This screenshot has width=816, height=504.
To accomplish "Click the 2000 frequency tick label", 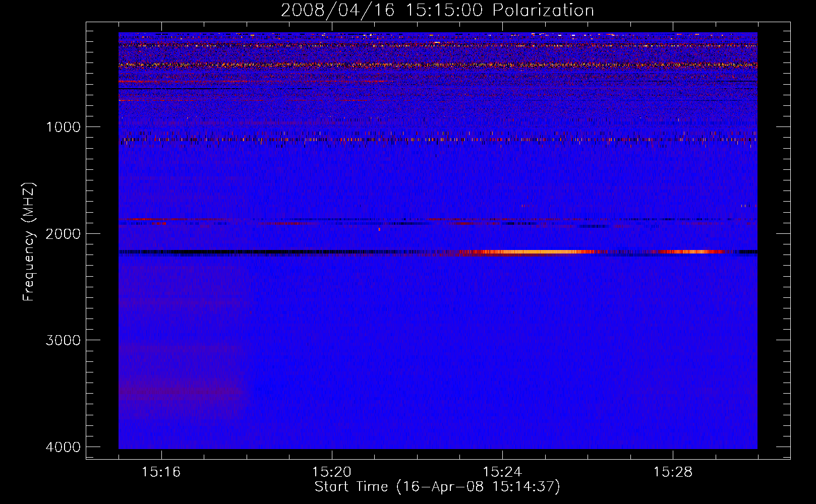I will tap(63, 233).
